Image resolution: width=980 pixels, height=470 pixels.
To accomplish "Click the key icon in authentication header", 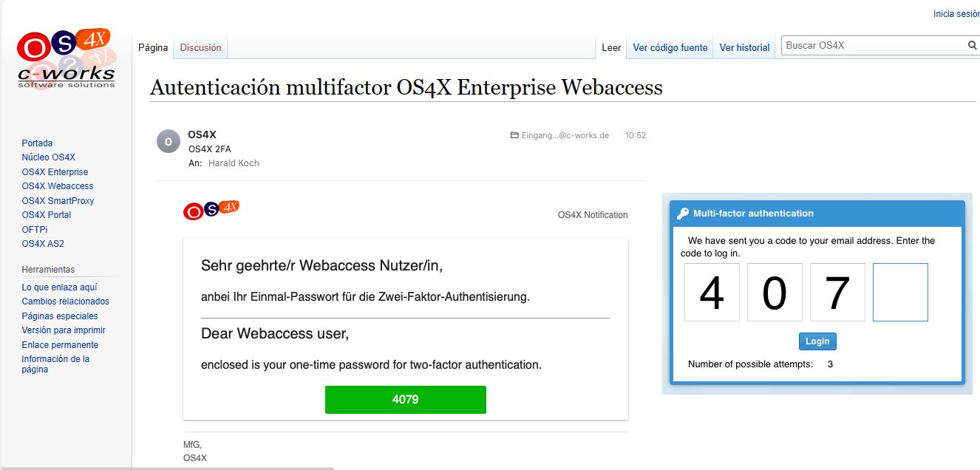I will (x=683, y=214).
